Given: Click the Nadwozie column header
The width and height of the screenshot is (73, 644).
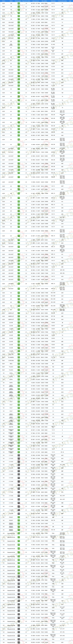Looking at the screenshot, I should pos(53,1).
